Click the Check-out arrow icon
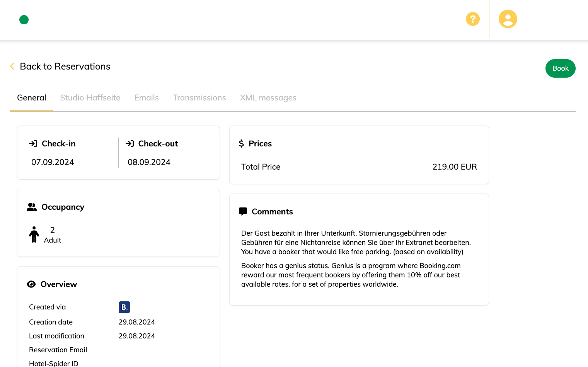588x367 pixels. [x=130, y=144]
